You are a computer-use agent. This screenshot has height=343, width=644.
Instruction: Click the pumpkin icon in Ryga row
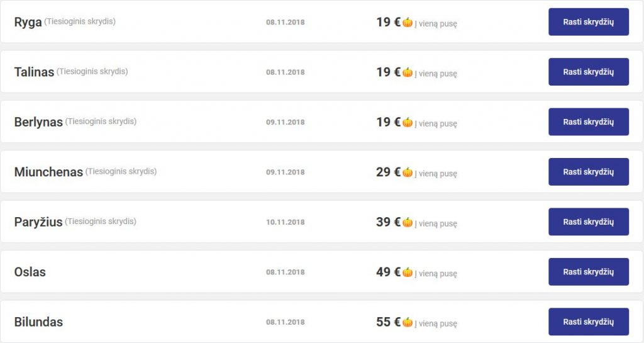pos(408,22)
